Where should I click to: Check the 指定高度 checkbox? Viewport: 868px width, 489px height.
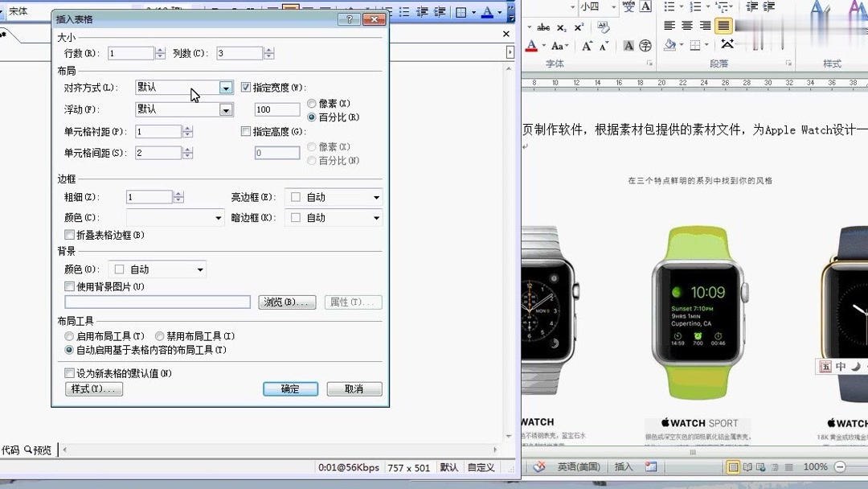point(246,132)
